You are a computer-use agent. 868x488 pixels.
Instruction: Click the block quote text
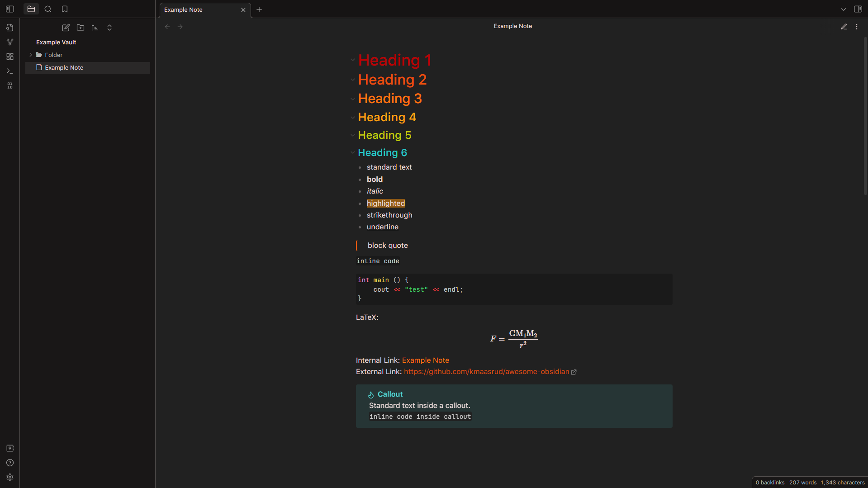coord(388,246)
